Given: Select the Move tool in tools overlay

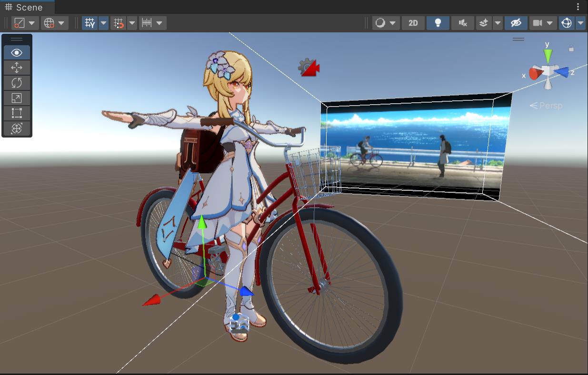Looking at the screenshot, I should (x=17, y=68).
